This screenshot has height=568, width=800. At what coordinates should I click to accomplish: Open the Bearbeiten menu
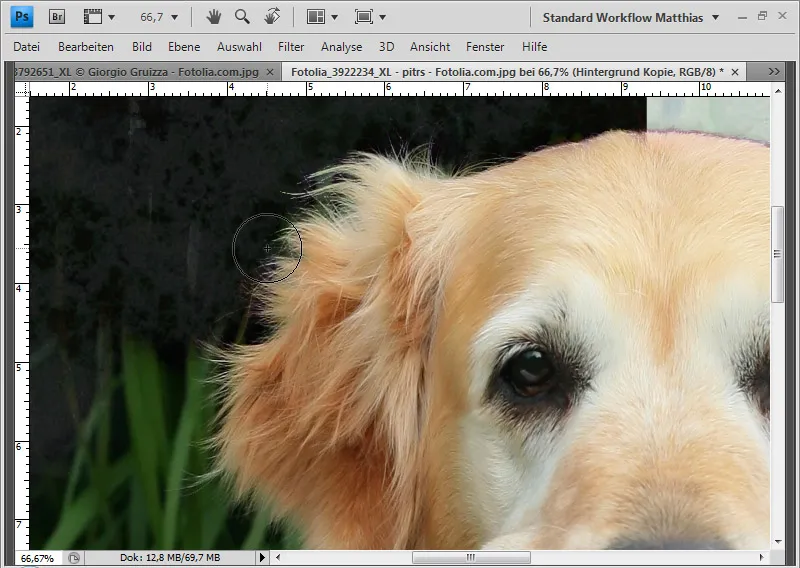(86, 47)
